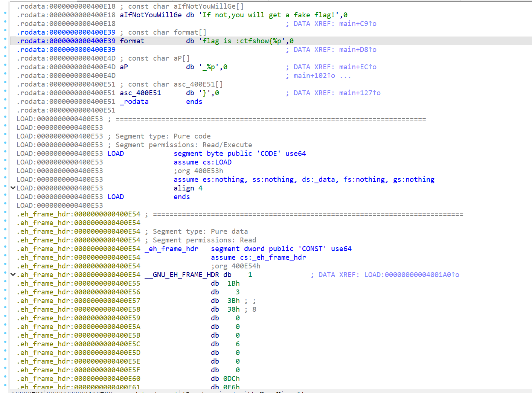Click the 'assume cs:LOAD' directive
532x393 pixels.
pos(203,162)
